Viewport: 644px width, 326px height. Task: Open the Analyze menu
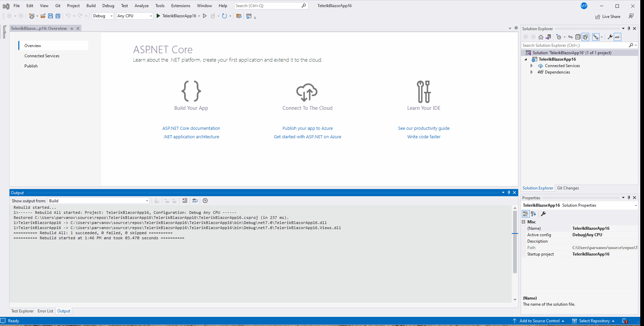click(141, 6)
